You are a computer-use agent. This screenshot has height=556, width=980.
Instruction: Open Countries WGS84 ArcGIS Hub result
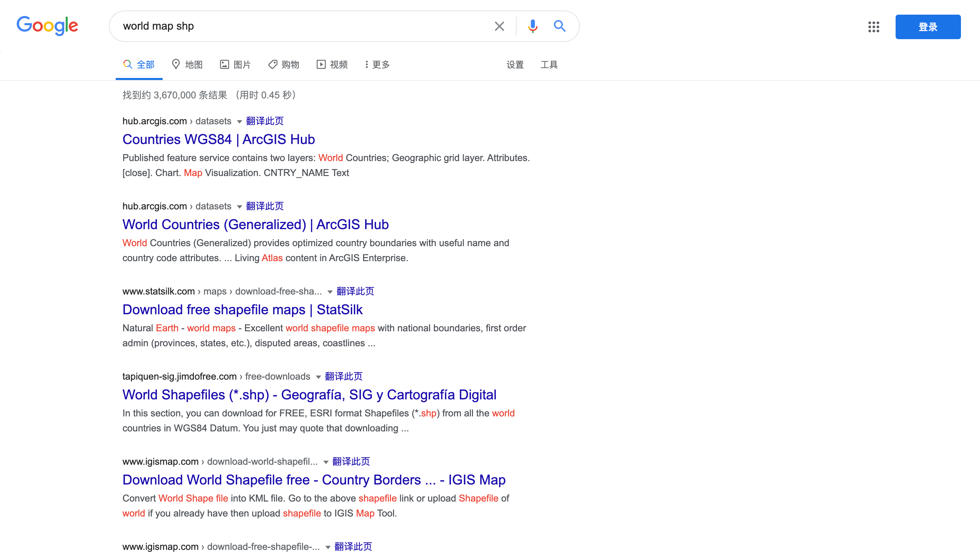218,139
